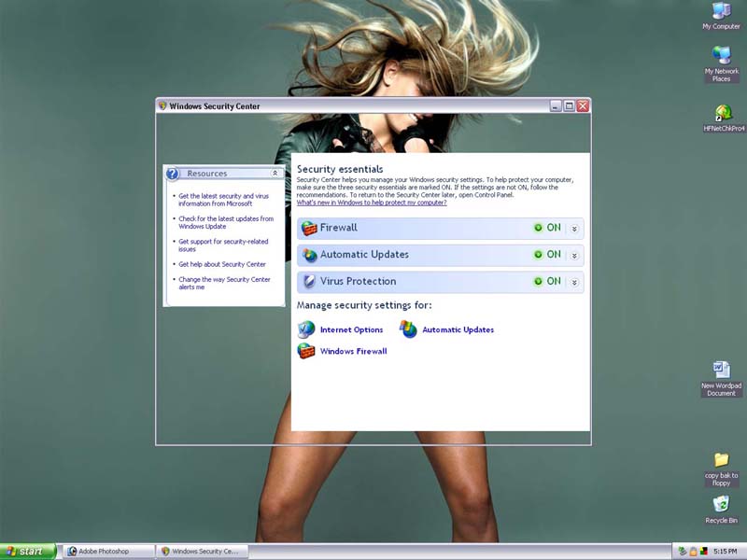Screen dimensions: 747x560
Task: Select the Recycle Bin desktop icon
Action: click(721, 510)
